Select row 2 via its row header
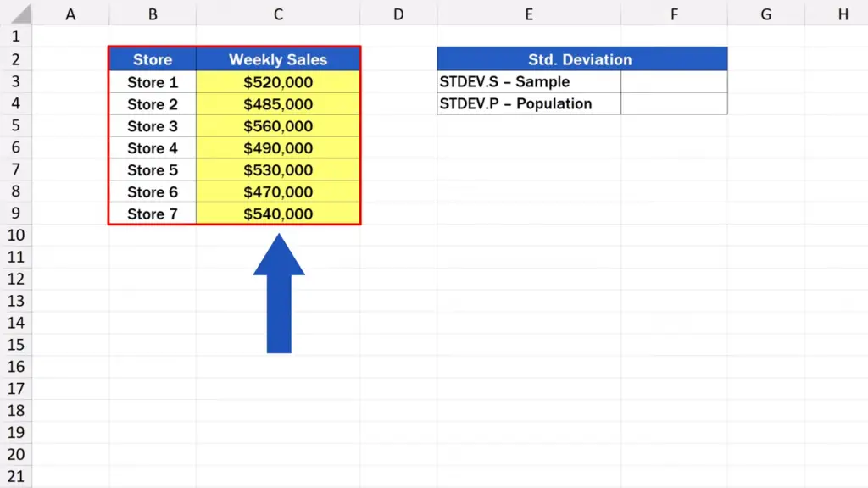Image resolution: width=868 pixels, height=488 pixels. 16,60
